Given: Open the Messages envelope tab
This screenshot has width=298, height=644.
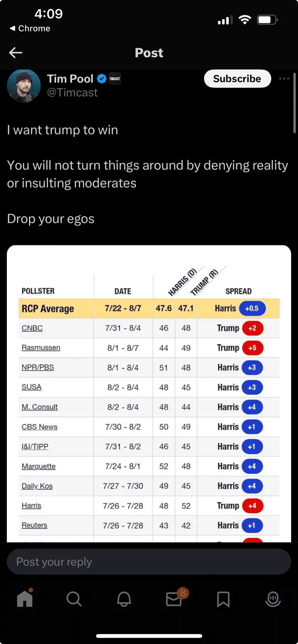Looking at the screenshot, I should tap(174, 599).
